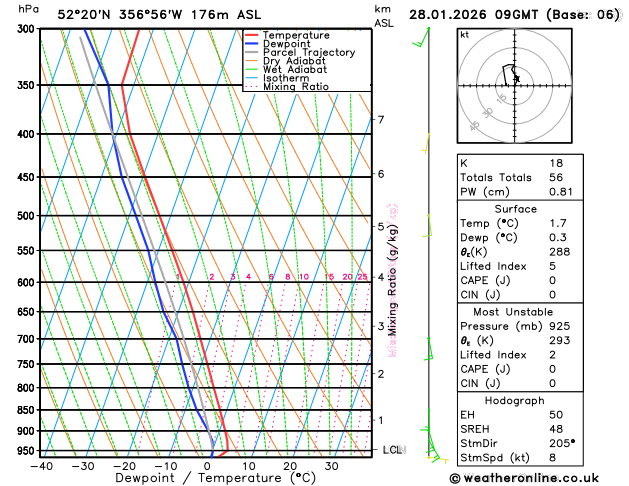
Task: Click the 'km ASL' axis unit label
Action: pyautogui.click(x=383, y=16)
